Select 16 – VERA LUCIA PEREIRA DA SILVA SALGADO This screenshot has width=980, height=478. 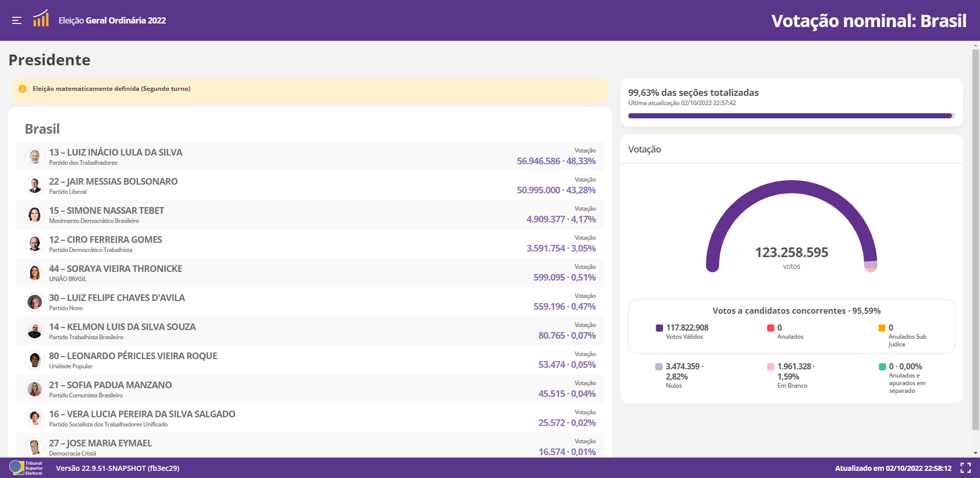(x=142, y=414)
